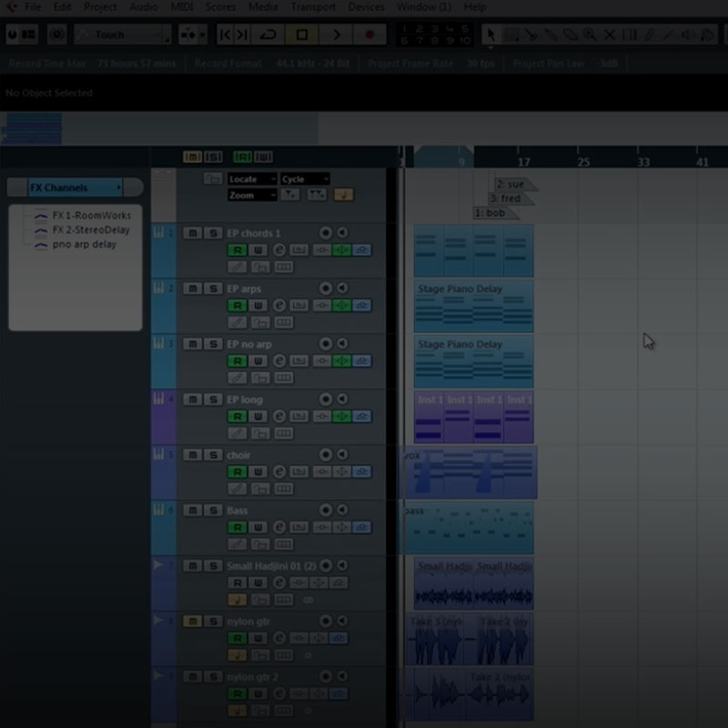Click the '2: sue' marker
Image resolution: width=728 pixels, height=728 pixels.
click(x=514, y=185)
